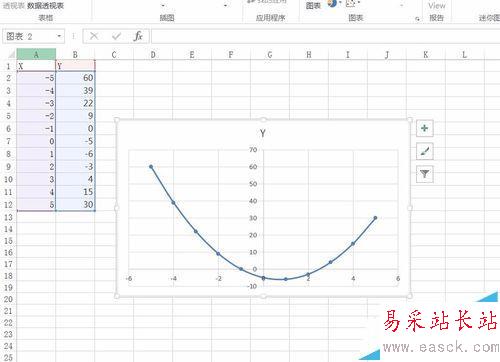Click the chart's bottom middle resize handle

[263, 296]
